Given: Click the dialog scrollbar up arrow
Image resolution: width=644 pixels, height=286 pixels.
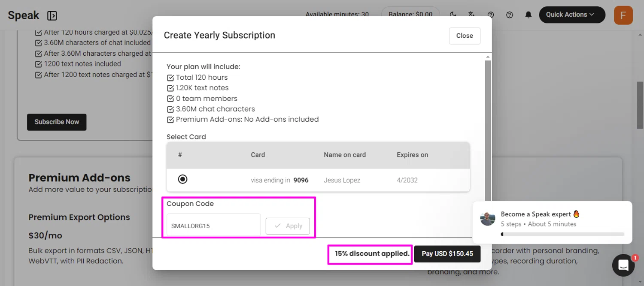Looking at the screenshot, I should pyautogui.click(x=488, y=57).
